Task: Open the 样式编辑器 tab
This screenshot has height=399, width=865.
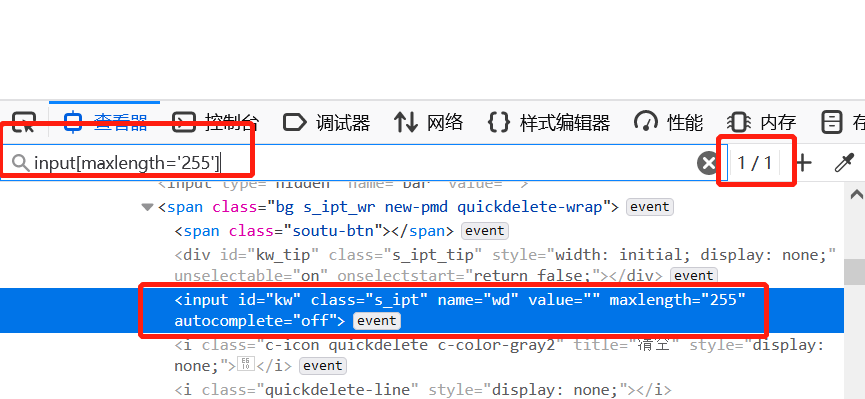Action: tap(549, 122)
